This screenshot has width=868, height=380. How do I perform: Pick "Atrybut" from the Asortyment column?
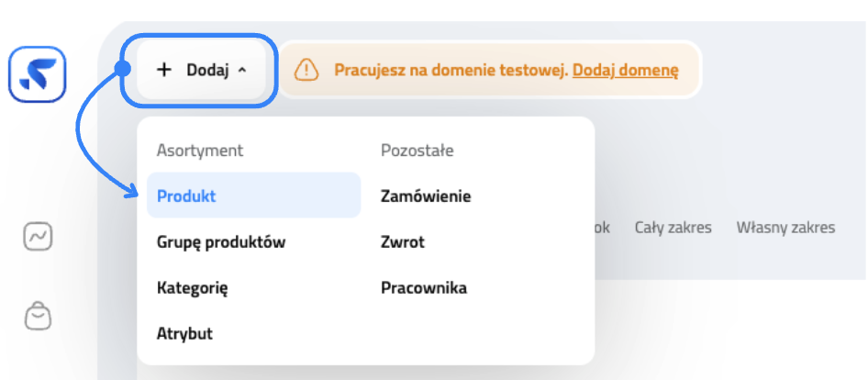(184, 333)
